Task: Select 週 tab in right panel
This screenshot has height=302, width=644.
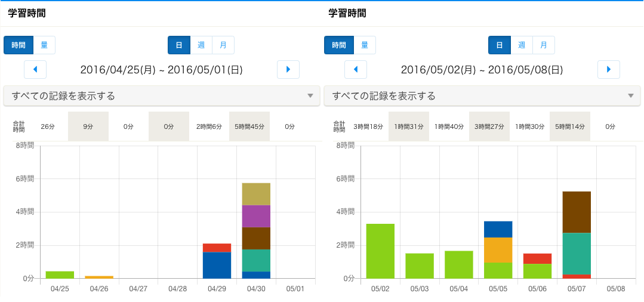Action: (x=522, y=45)
